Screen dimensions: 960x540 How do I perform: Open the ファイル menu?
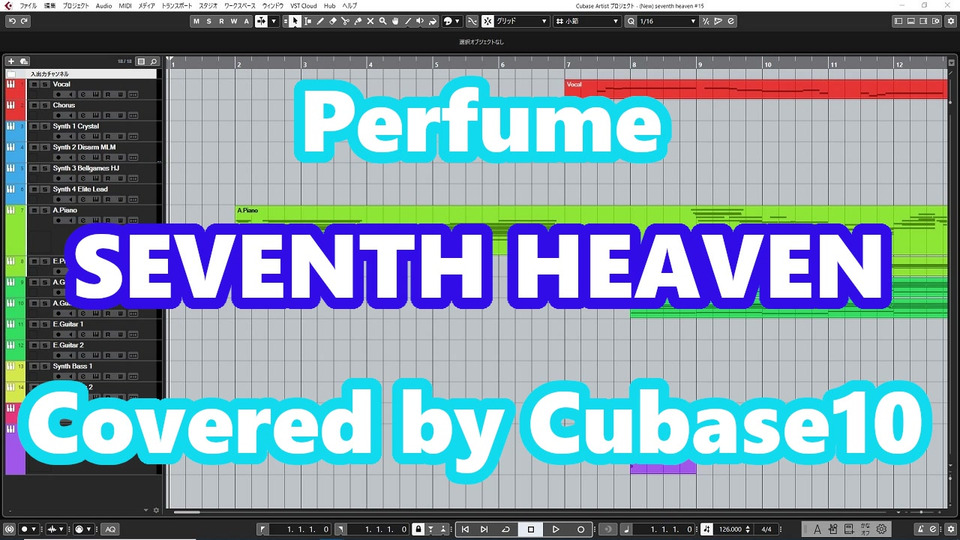pos(28,6)
